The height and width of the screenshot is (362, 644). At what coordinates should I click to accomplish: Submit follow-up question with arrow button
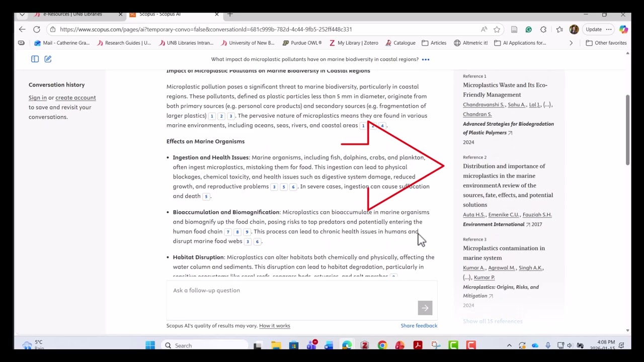pos(425,308)
